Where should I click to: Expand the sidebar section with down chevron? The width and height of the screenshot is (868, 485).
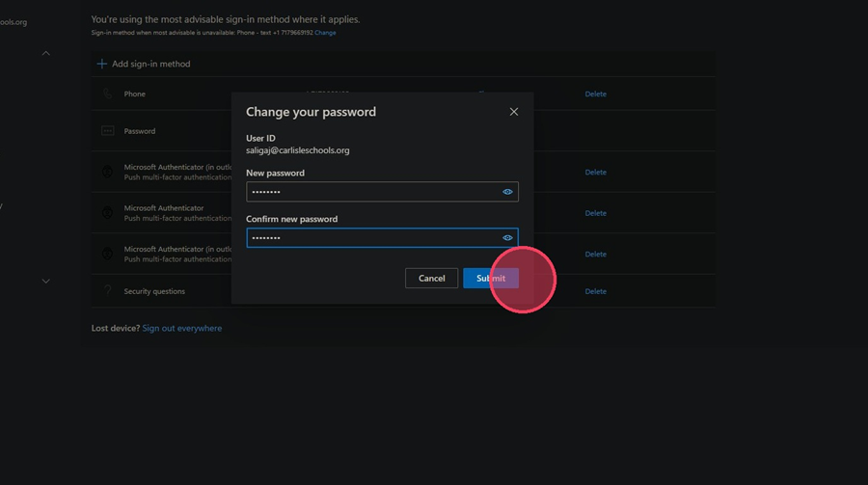click(x=46, y=282)
